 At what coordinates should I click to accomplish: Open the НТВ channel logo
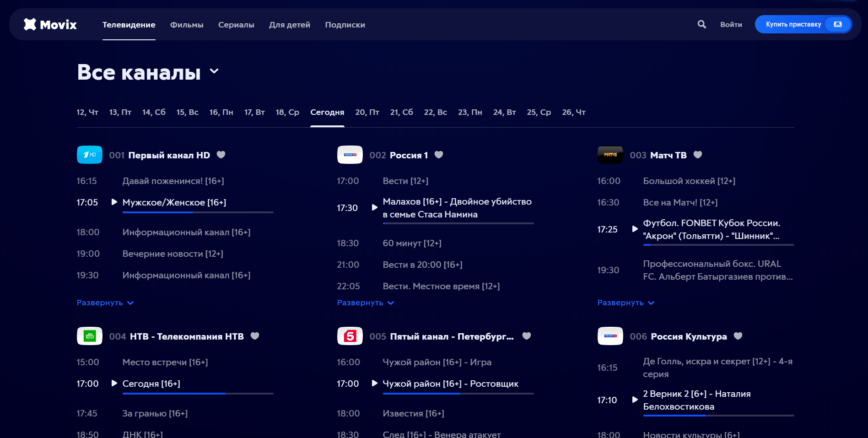[90, 336]
